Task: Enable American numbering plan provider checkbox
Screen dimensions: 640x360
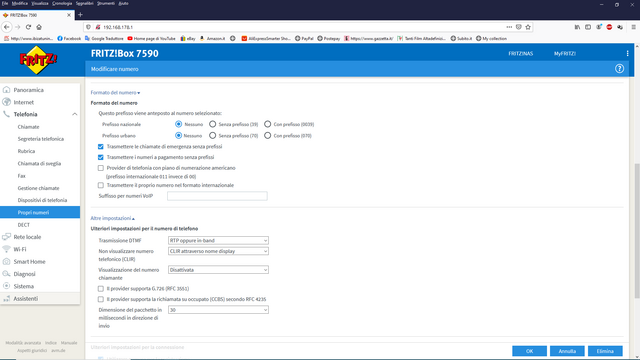Action: pyautogui.click(x=101, y=168)
